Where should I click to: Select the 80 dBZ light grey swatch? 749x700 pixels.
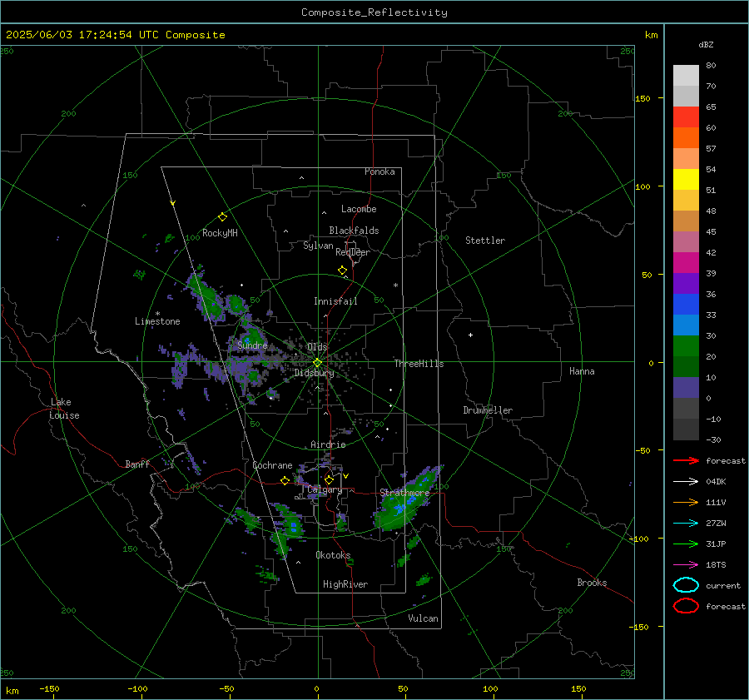pyautogui.click(x=686, y=75)
